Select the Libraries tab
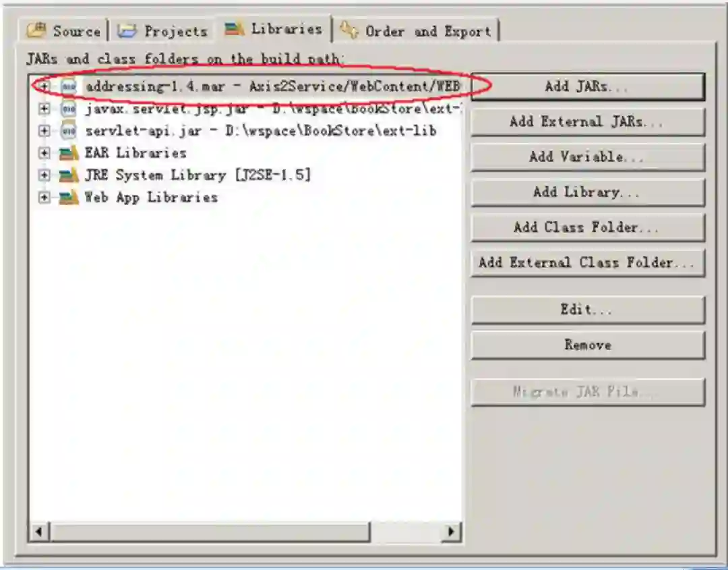Image resolution: width=728 pixels, height=570 pixels. (x=274, y=29)
